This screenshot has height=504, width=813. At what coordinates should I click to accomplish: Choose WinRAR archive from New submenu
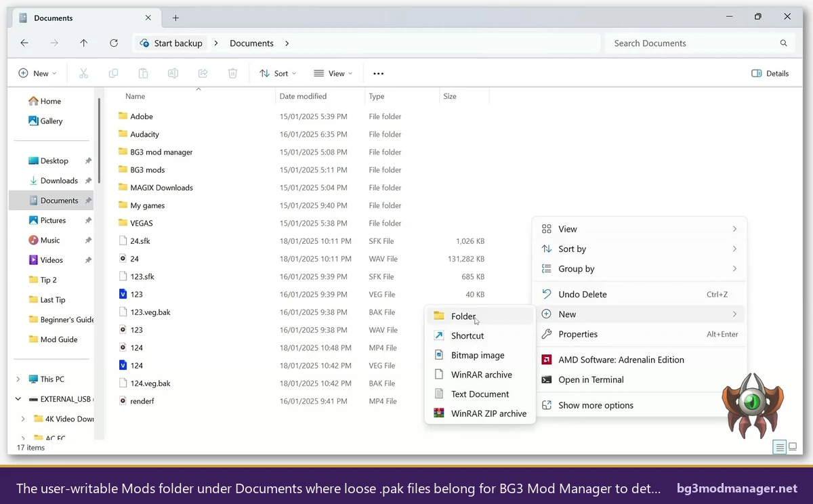[x=480, y=375]
